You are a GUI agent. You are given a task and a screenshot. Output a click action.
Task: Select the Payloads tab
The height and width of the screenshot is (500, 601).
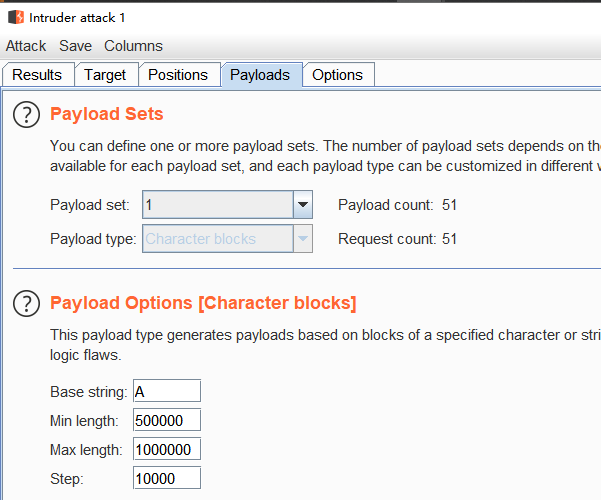260,75
